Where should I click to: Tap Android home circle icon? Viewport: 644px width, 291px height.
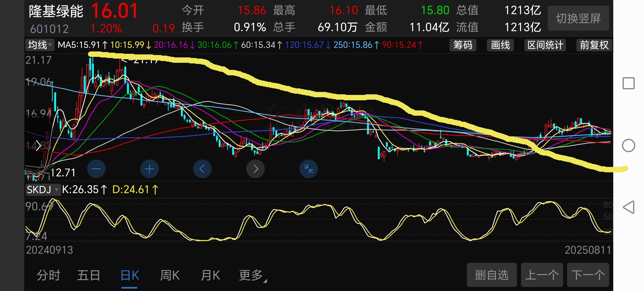tap(628, 145)
